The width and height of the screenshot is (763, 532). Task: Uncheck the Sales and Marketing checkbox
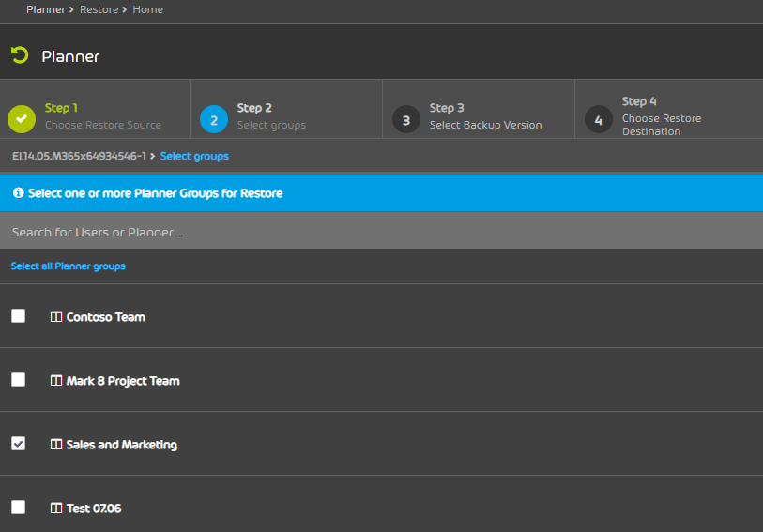pyautogui.click(x=19, y=444)
